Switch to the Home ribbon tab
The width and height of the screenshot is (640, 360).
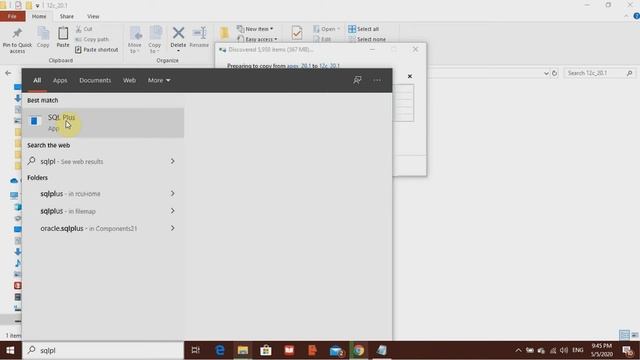tap(39, 16)
